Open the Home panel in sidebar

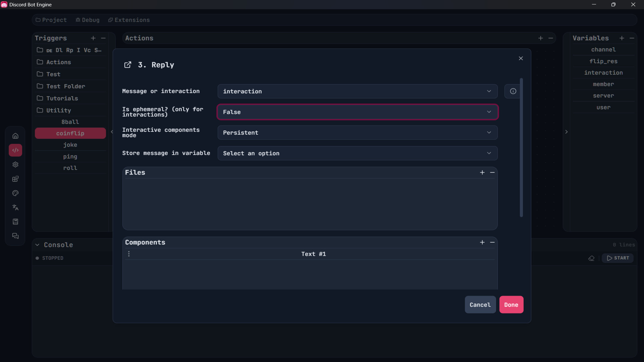(x=15, y=136)
